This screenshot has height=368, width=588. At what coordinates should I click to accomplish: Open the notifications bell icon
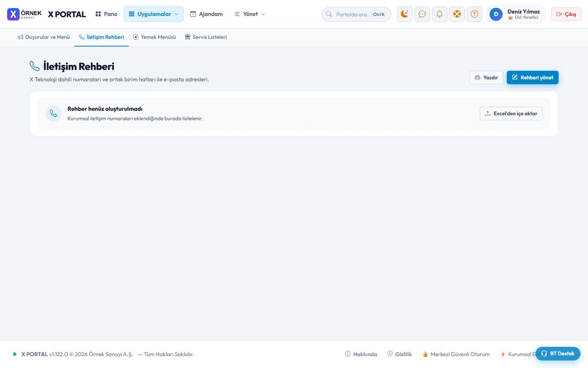[x=440, y=14]
